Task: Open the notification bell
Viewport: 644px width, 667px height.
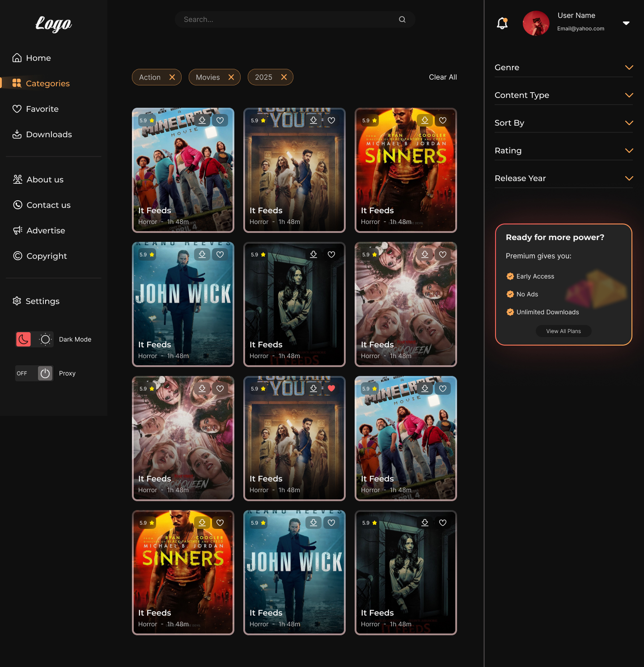Action: click(x=502, y=23)
